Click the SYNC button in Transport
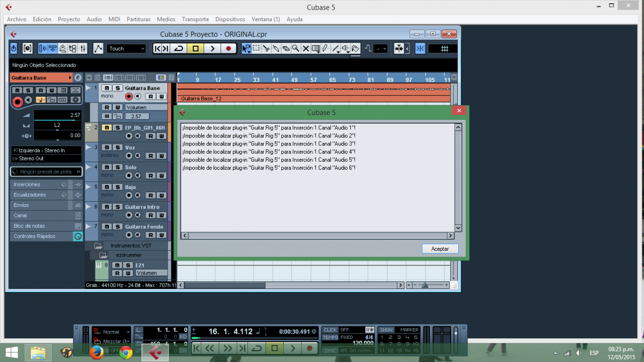The width and height of the screenshot is (644, 362). (330, 350)
